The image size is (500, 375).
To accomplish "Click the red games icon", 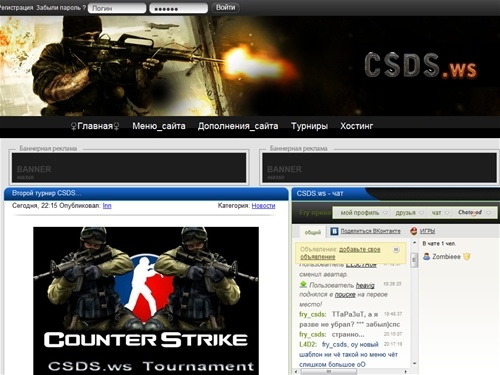I will tap(414, 231).
